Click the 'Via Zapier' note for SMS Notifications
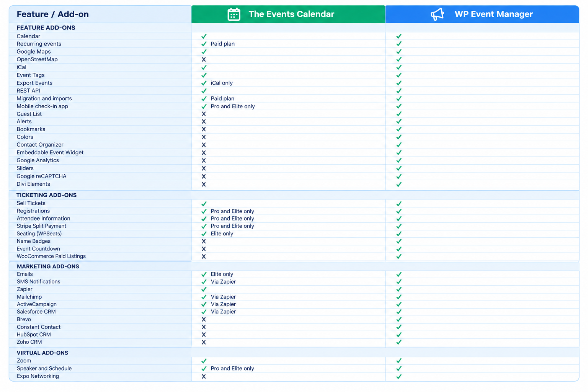 click(x=223, y=282)
